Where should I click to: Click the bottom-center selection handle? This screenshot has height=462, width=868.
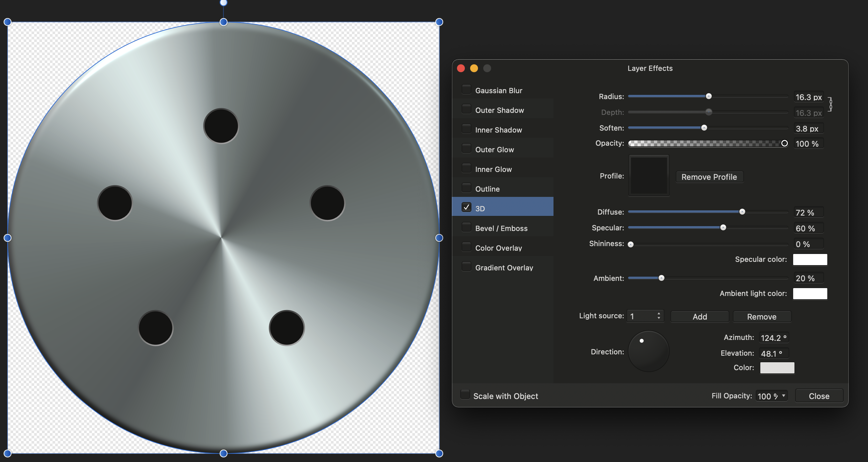(x=224, y=453)
